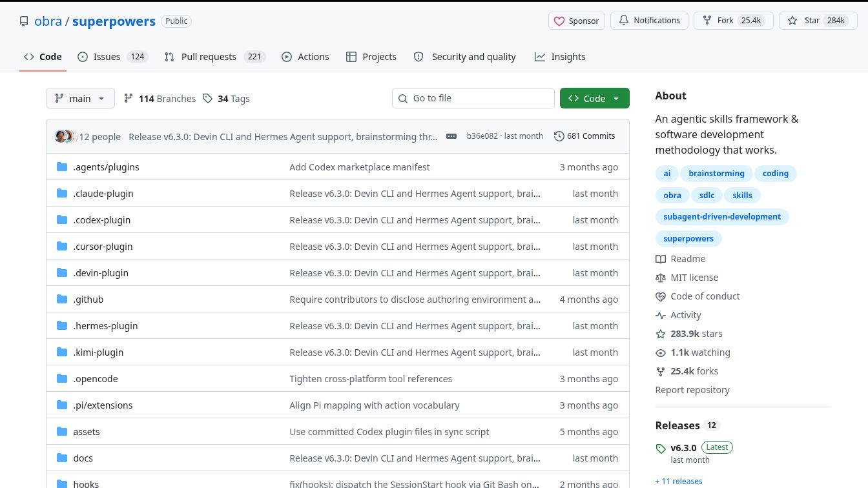Open the Security and quality tab
This screenshot has width=868, height=488.
click(464, 57)
